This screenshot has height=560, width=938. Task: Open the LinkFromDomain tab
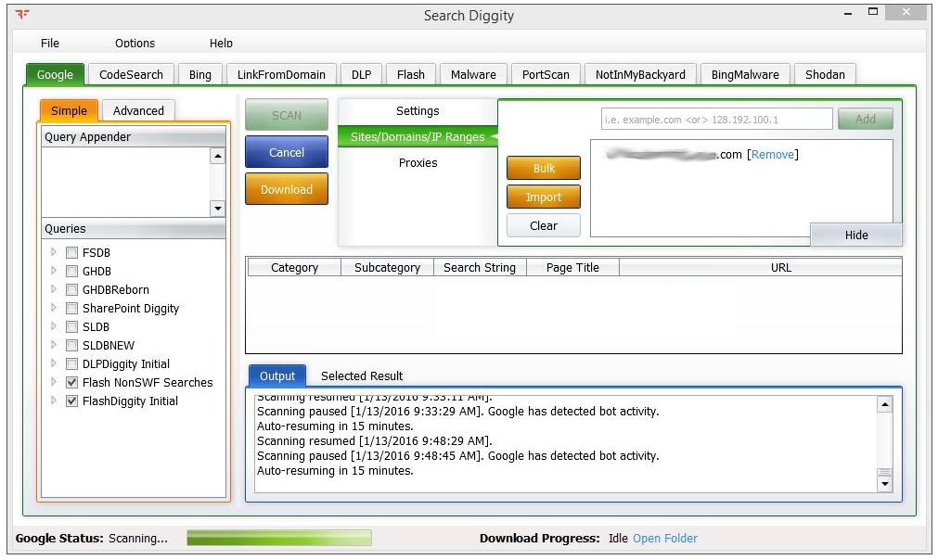coord(281,75)
